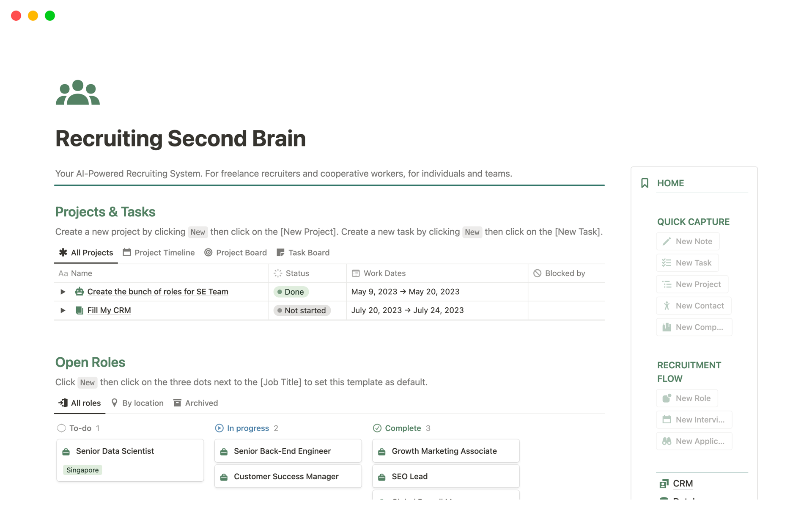812x508 pixels.
Task: Click the CRM icon in the sidebar
Action: [664, 483]
